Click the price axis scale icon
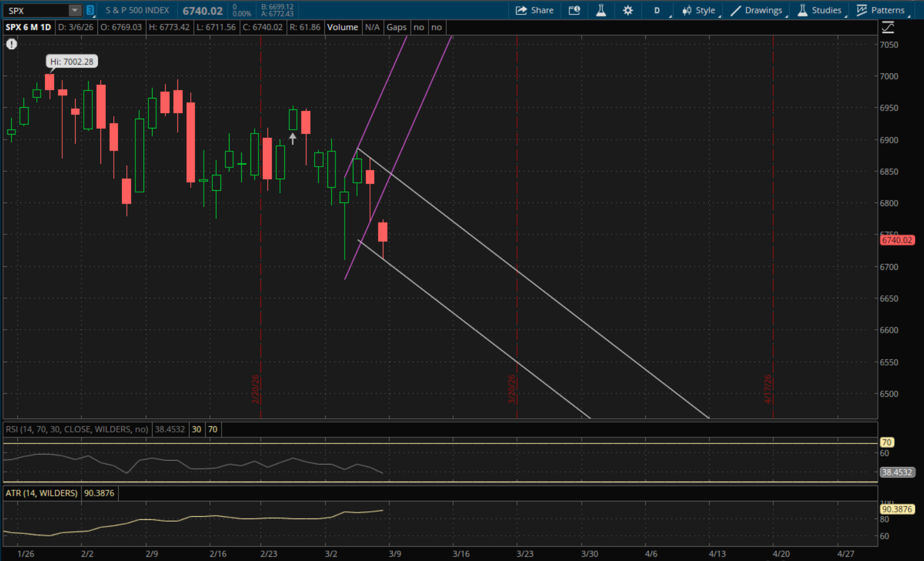The width and height of the screenshot is (924, 561). point(888,27)
